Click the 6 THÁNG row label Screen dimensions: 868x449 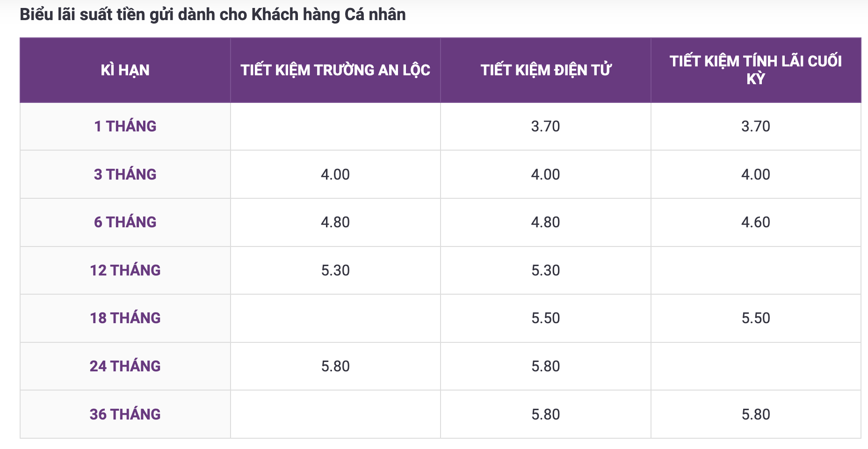[125, 222]
